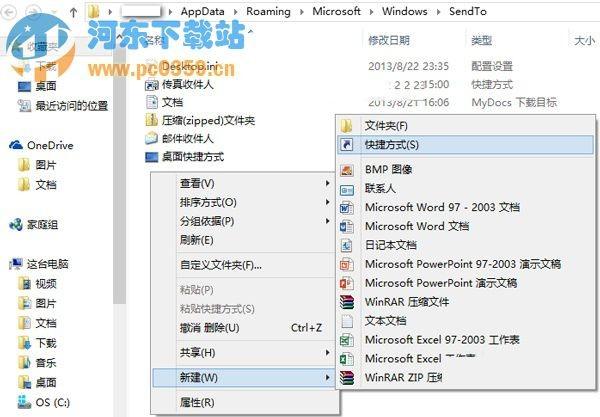Expand the 新建(W) submenu arrow

click(x=327, y=378)
